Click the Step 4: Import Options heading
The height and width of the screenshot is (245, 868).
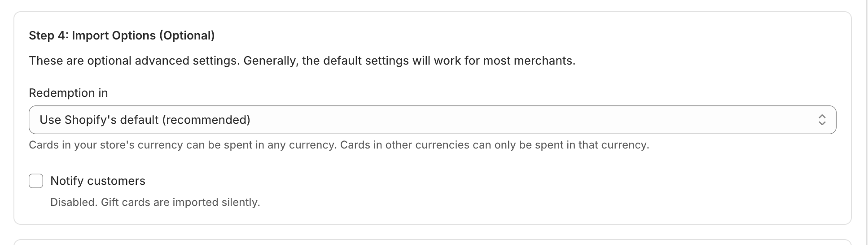pos(122,35)
